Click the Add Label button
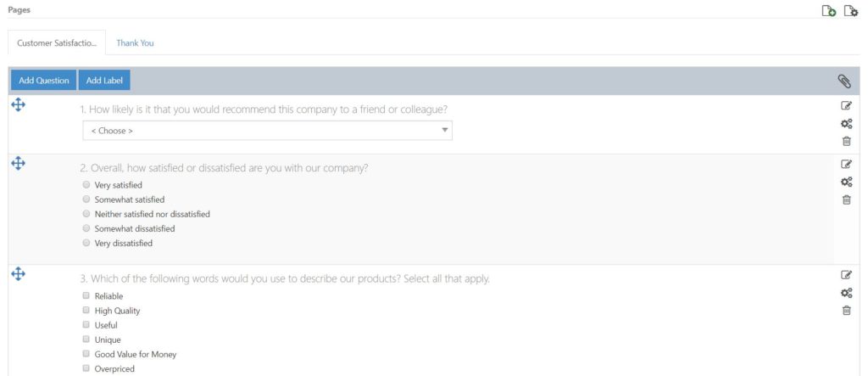 pyautogui.click(x=104, y=81)
